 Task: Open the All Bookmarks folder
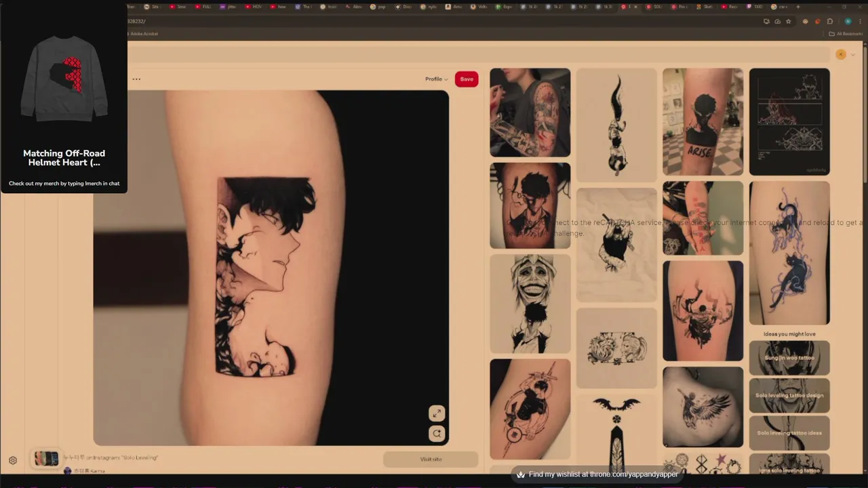click(845, 33)
